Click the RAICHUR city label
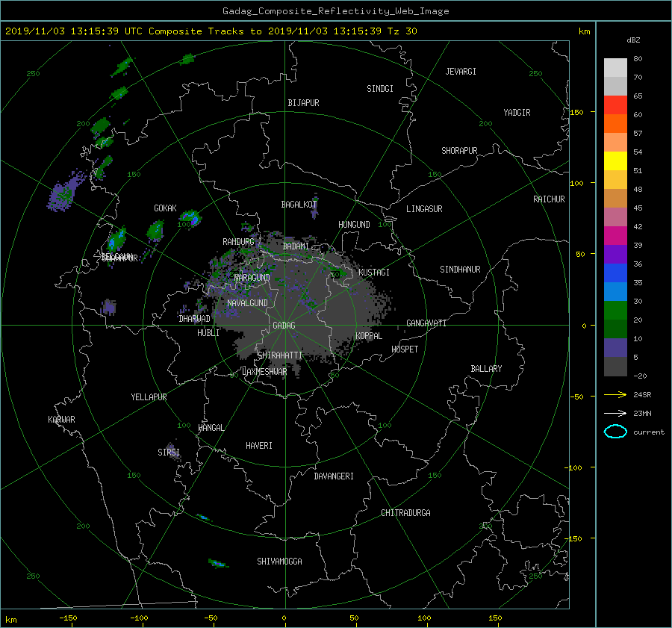The image size is (672, 628). coord(549,199)
